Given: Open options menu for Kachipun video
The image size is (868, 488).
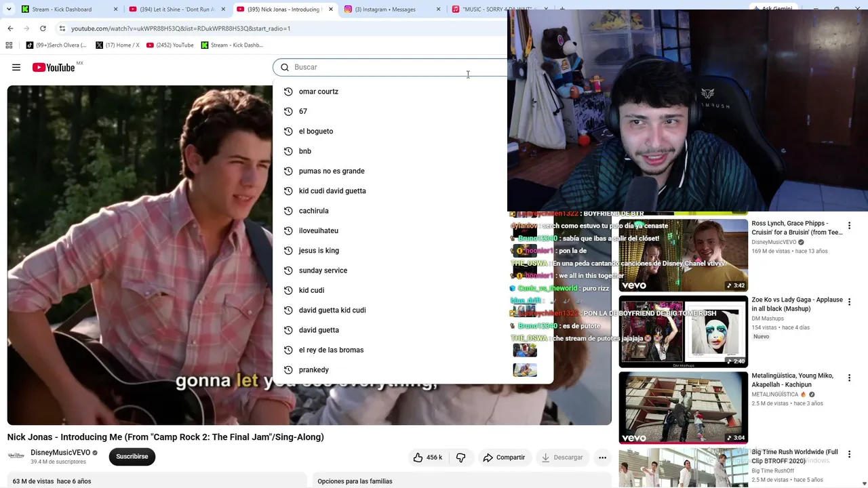Looking at the screenshot, I should [849, 378].
